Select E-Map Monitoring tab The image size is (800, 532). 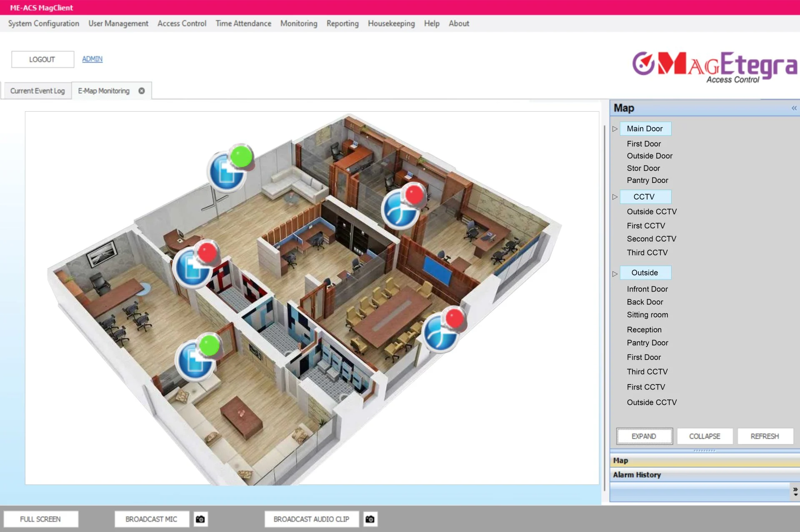tap(104, 90)
